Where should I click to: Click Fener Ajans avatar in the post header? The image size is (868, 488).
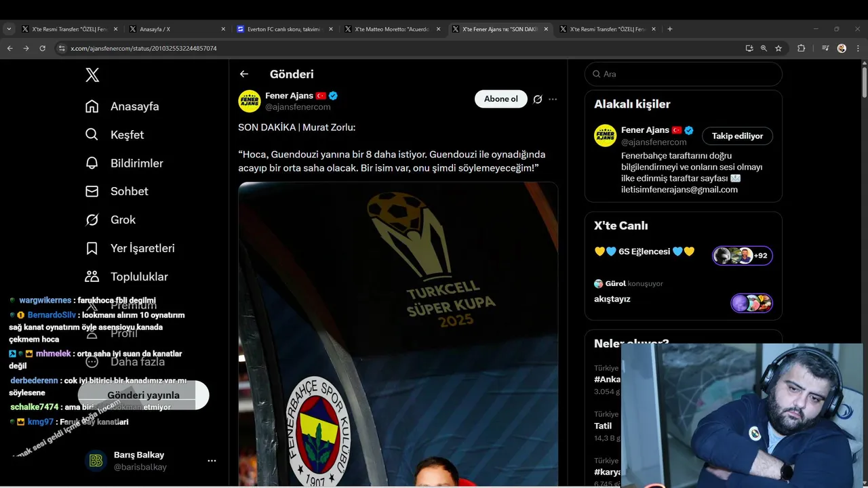click(x=250, y=101)
